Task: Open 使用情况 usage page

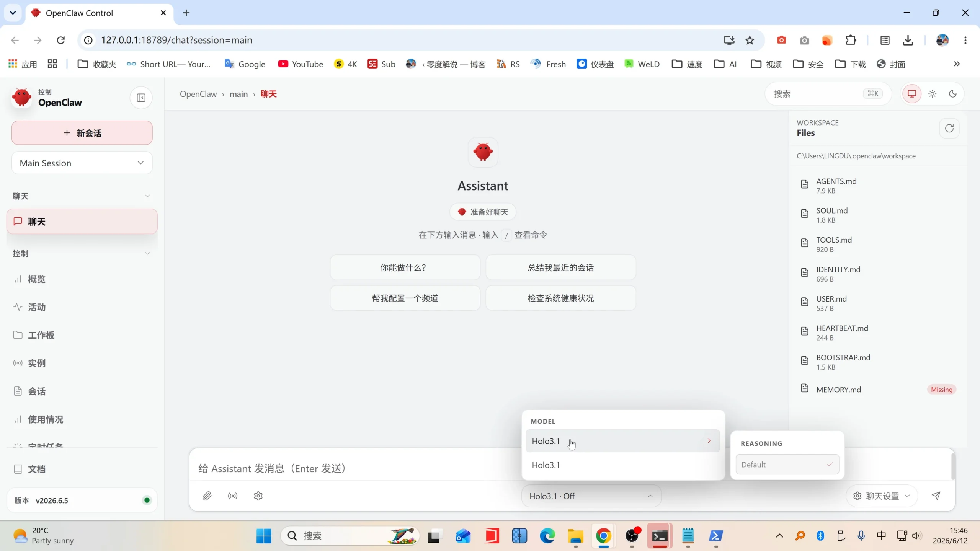Action: (x=82, y=419)
